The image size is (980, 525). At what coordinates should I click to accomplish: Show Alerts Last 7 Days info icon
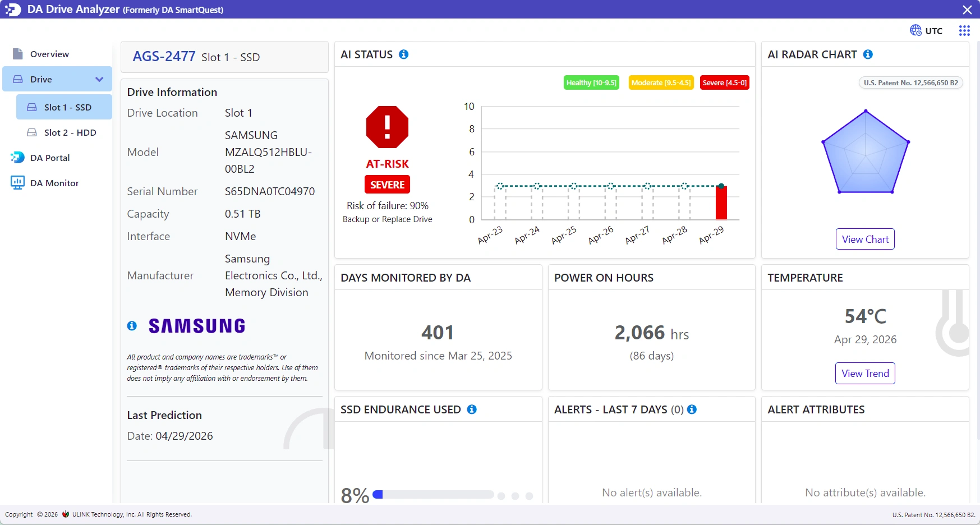692,409
